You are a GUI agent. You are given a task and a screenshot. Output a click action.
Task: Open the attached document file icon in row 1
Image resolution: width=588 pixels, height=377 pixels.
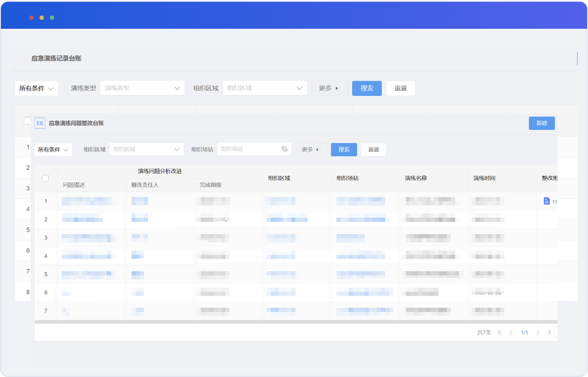(x=547, y=201)
